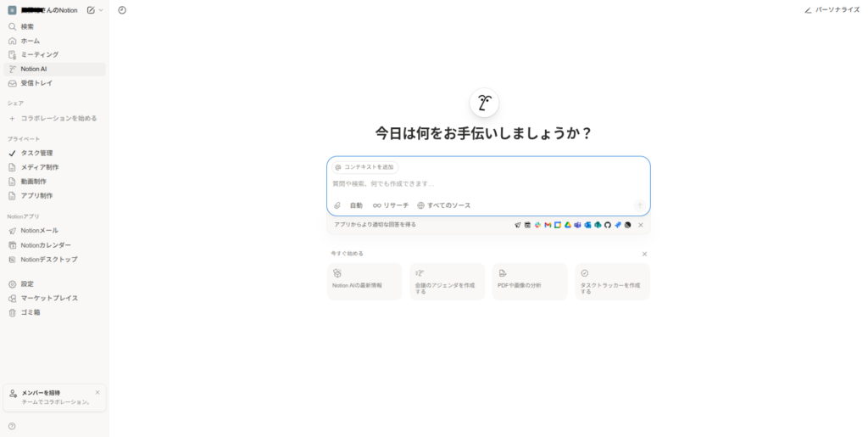868x437 pixels.
Task: Open Notionデスクトップ app
Action: point(54,260)
